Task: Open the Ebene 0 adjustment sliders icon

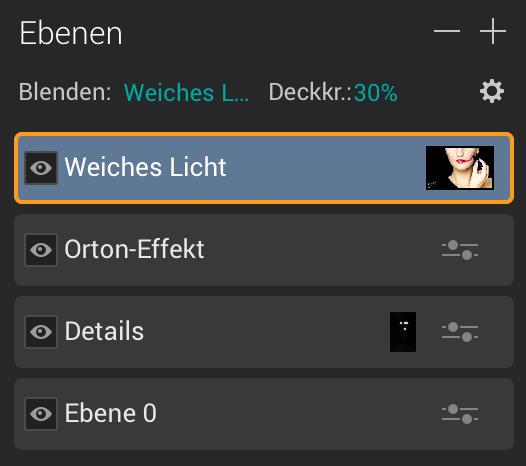Action: (x=460, y=414)
